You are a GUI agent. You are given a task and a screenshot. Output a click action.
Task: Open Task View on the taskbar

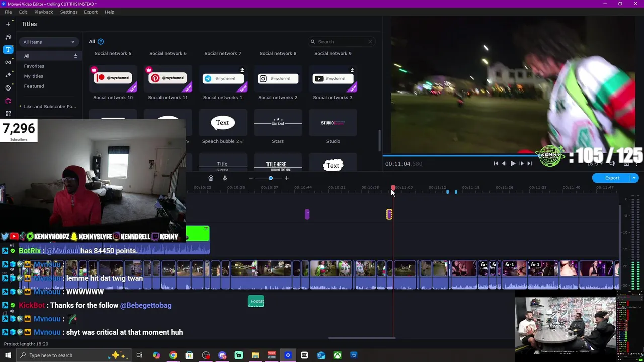[x=139, y=355]
